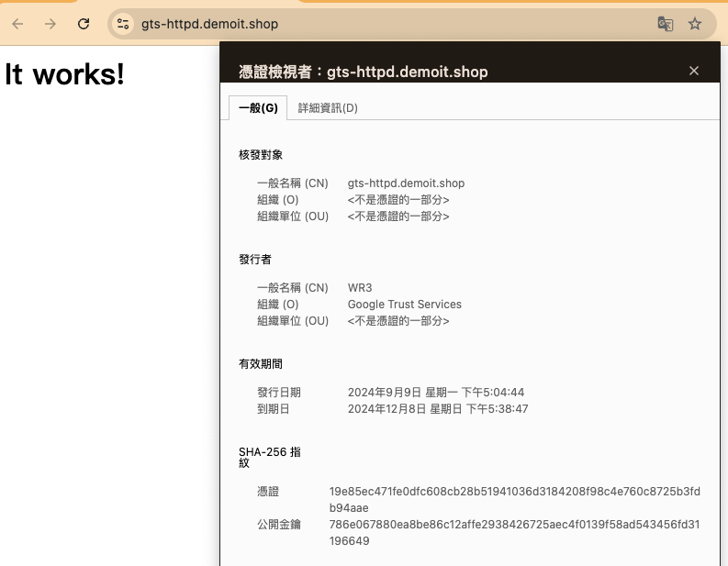This screenshot has height=566, width=728.
Task: Click subject common name value gts-httpd.demoit.shop
Action: pyautogui.click(x=406, y=183)
